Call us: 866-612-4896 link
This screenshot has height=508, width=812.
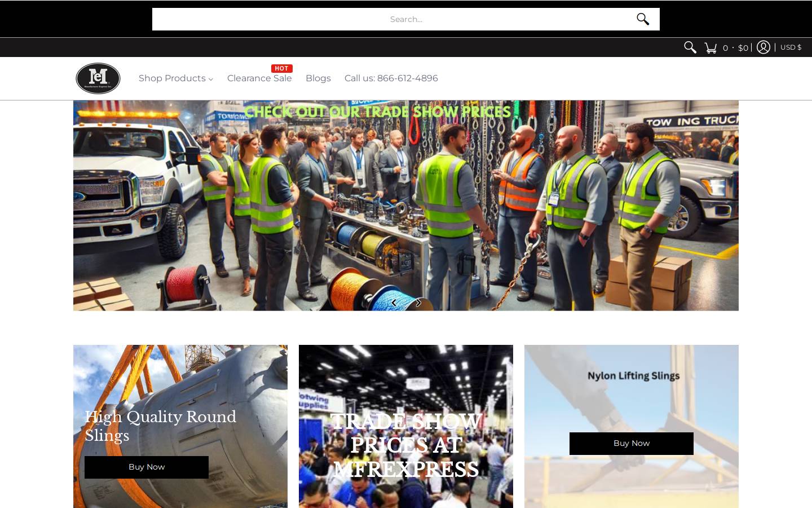(x=391, y=78)
